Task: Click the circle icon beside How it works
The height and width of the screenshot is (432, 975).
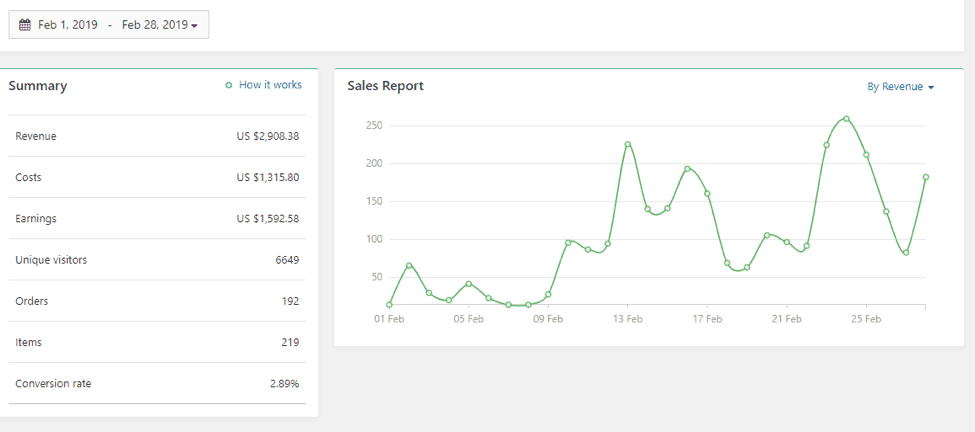Action: click(x=229, y=86)
